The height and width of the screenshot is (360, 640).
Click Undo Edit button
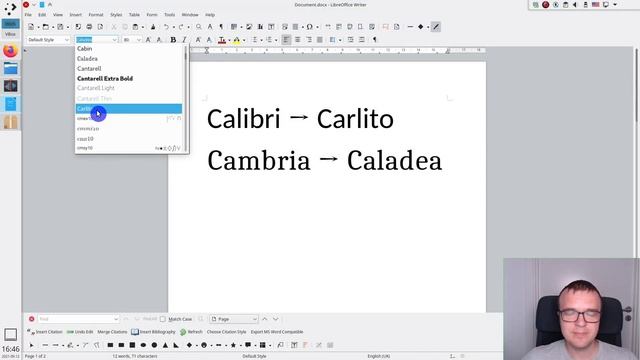pyautogui.click(x=80, y=332)
